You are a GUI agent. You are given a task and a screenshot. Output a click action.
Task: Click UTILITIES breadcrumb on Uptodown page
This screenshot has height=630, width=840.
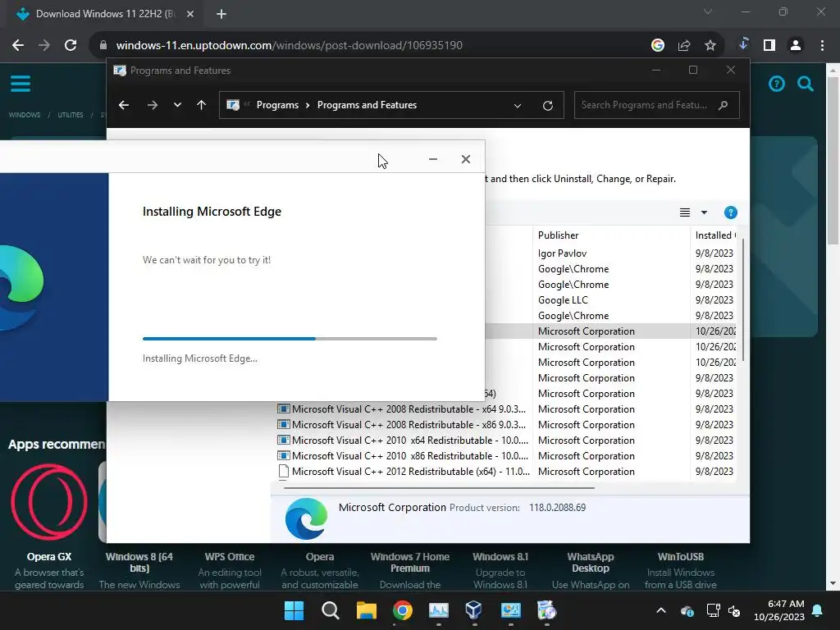click(x=71, y=115)
